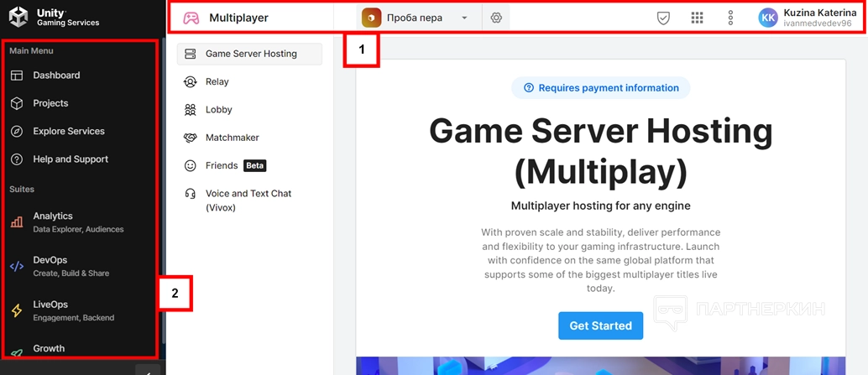Click the banner image below Get Started
The height and width of the screenshot is (375, 868).
600,366
